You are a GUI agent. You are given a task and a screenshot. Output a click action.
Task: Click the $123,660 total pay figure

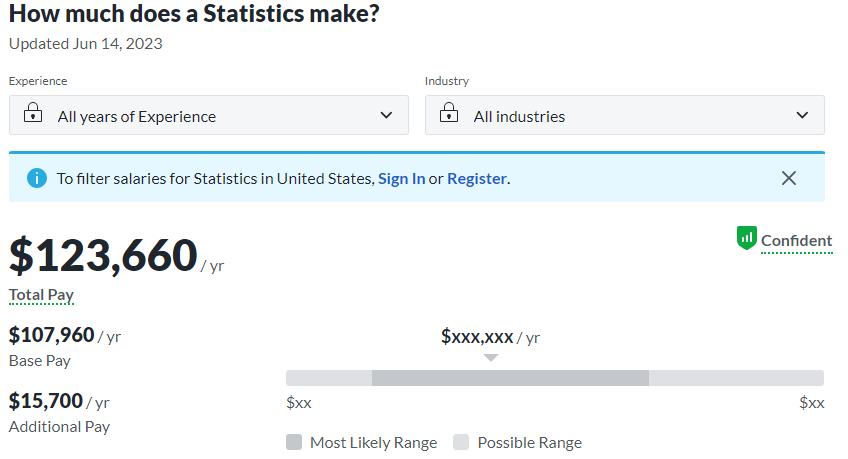[103, 255]
